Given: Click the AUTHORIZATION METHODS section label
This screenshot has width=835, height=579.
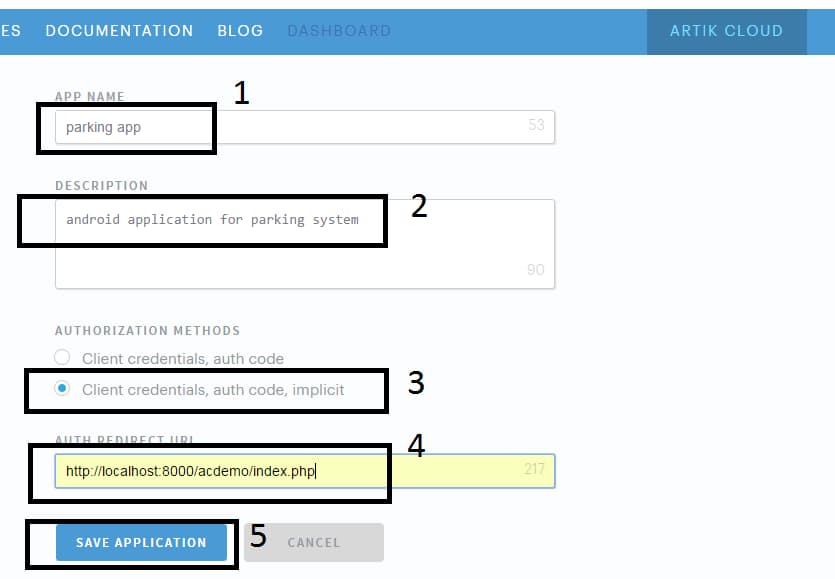Looking at the screenshot, I should [147, 330].
